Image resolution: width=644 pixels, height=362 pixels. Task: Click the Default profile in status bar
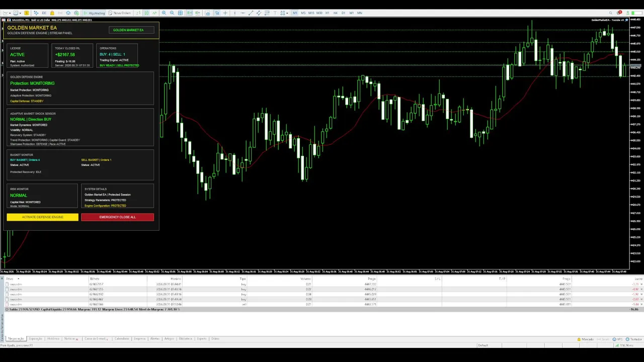point(483,345)
